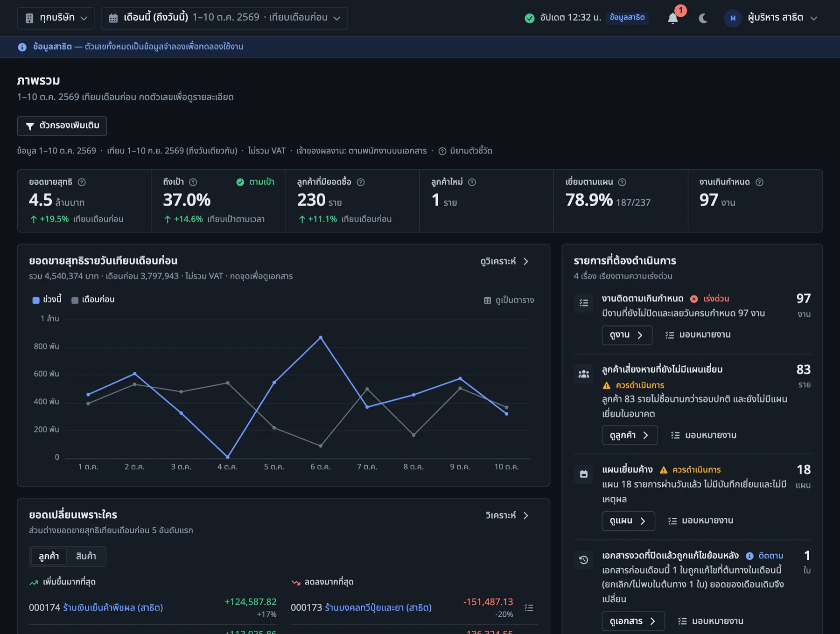Toggle dark mode moon icon

tap(703, 18)
